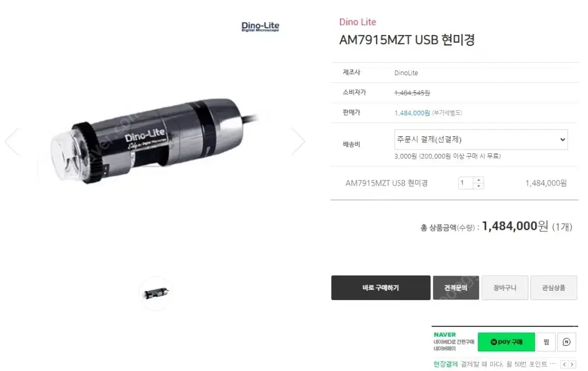This screenshot has width=588, height=371.
Task: Select the microscope thumbnail below main image
Action: point(156,293)
